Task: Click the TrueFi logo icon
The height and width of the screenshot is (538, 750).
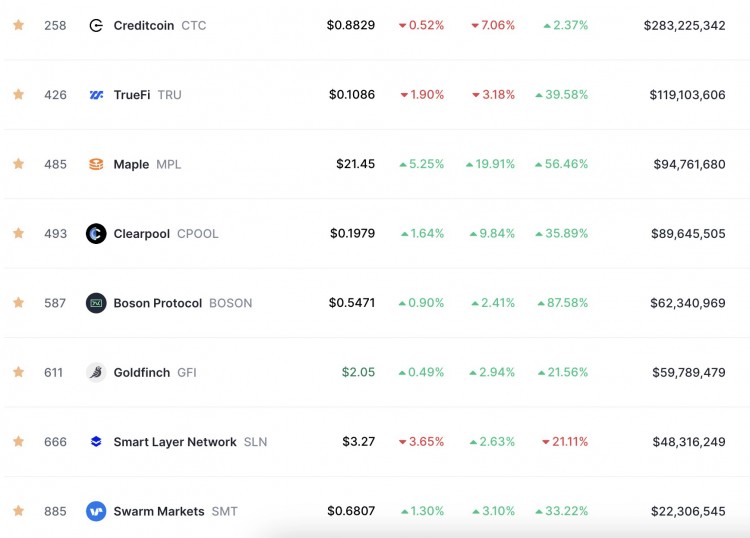Action: coord(96,95)
